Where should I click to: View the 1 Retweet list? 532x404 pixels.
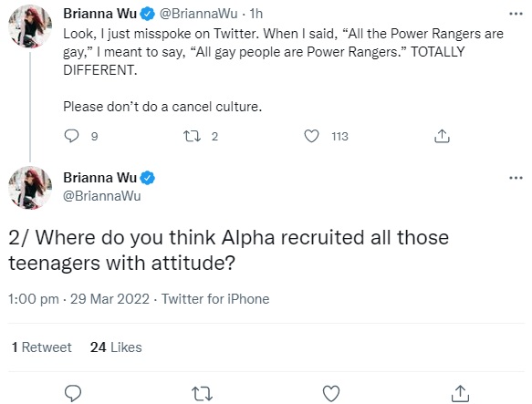point(42,347)
